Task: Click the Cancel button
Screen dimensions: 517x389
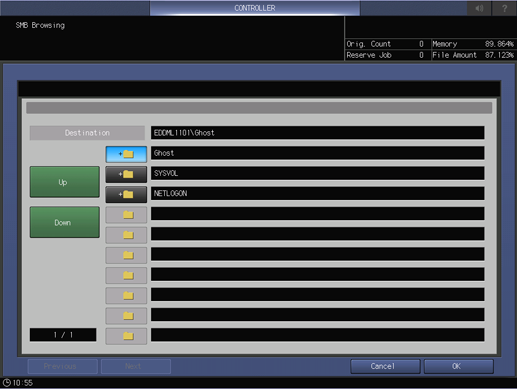Action: (385, 366)
